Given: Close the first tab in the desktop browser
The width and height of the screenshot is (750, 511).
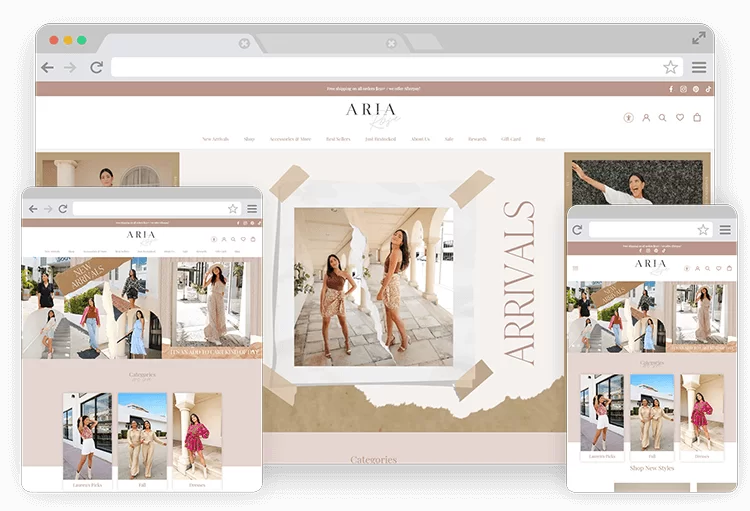Looking at the screenshot, I should click(244, 43).
